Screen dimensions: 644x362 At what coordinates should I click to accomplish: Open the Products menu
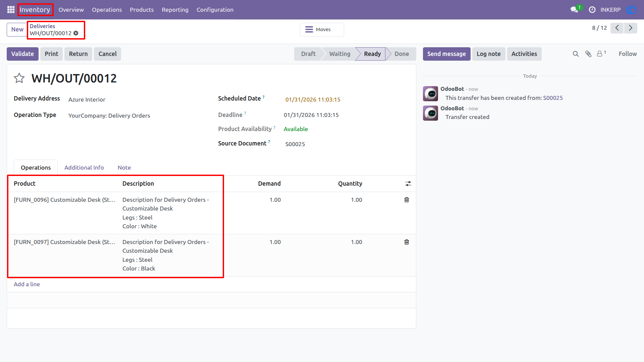(142, 10)
